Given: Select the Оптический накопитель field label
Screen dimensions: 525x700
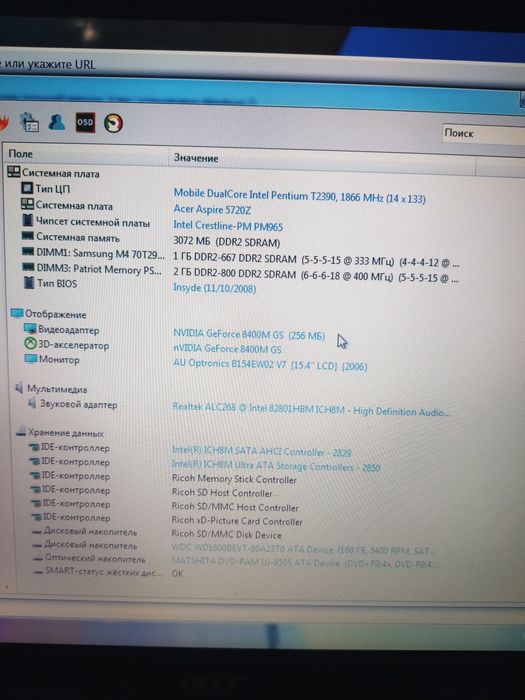Looking at the screenshot, I should pyautogui.click(x=95, y=558).
